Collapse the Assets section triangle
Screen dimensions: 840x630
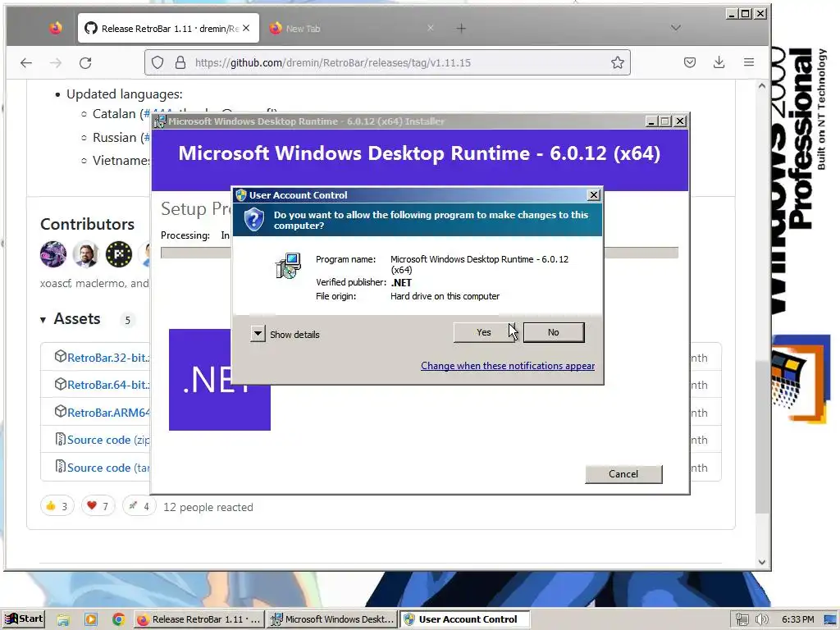tap(43, 320)
